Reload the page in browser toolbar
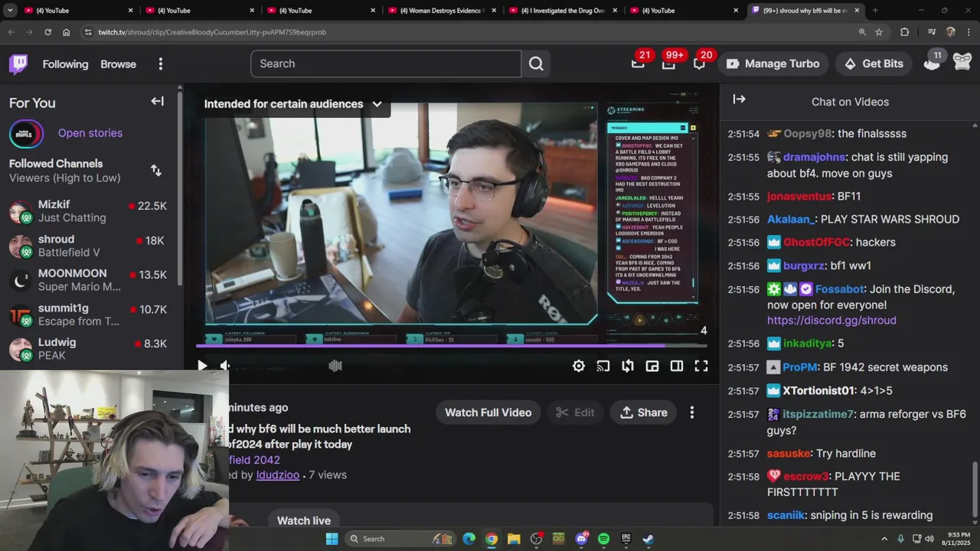Image resolution: width=980 pixels, height=551 pixels. click(x=47, y=32)
